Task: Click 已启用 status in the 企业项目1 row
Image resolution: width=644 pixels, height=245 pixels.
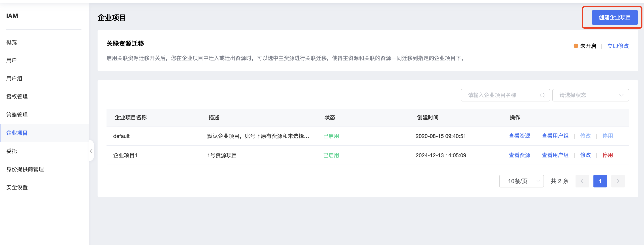Action: point(331,155)
